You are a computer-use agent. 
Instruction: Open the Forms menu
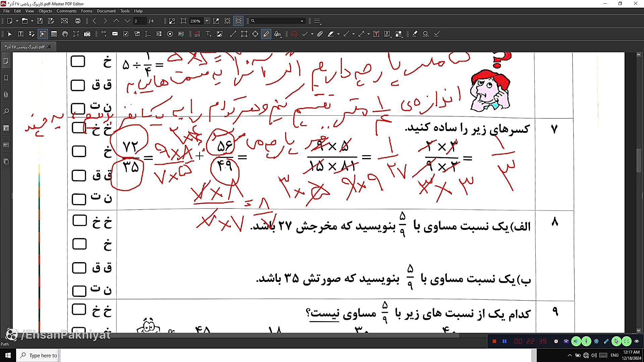coord(87,11)
